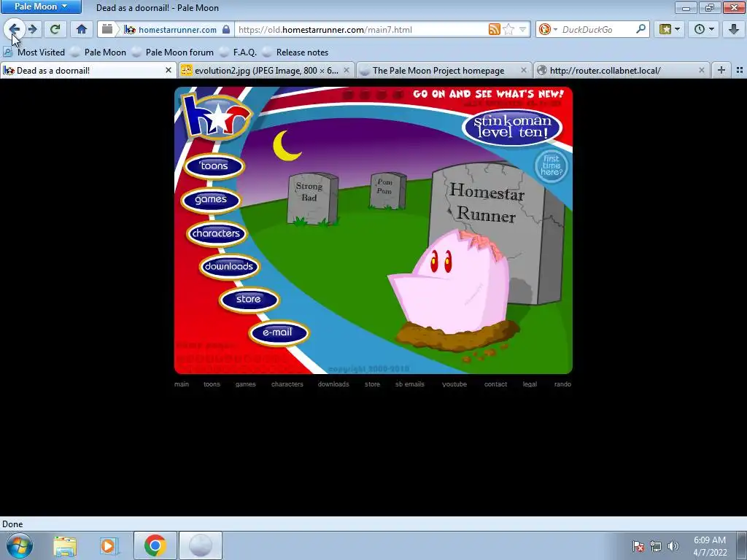Open the Pale Moon forum bookmark
747x560 pixels.
173,52
